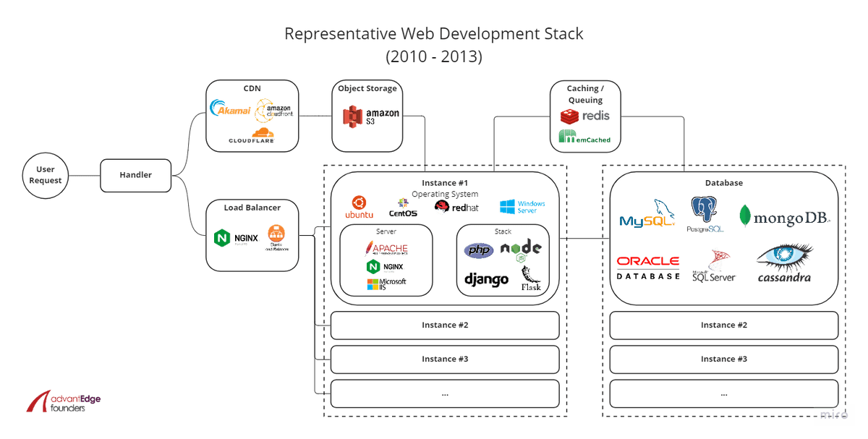Click the Handler box

[136, 175]
